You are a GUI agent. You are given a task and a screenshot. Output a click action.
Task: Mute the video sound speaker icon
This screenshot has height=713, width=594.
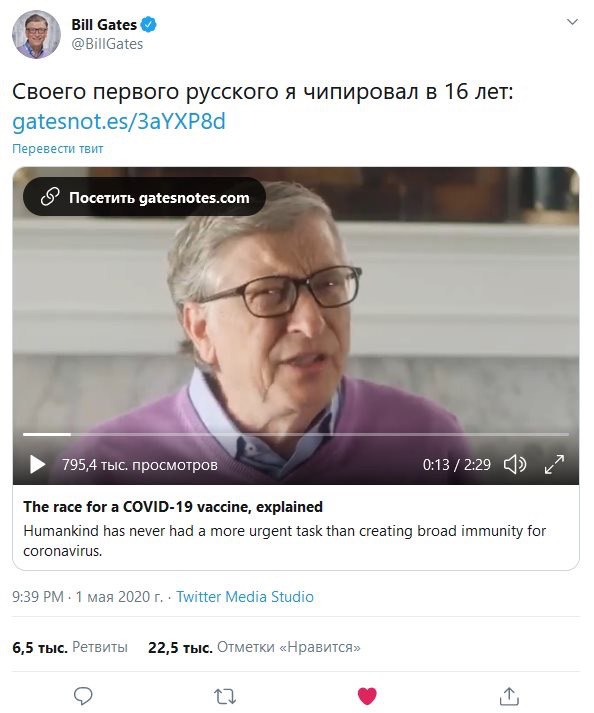click(515, 465)
